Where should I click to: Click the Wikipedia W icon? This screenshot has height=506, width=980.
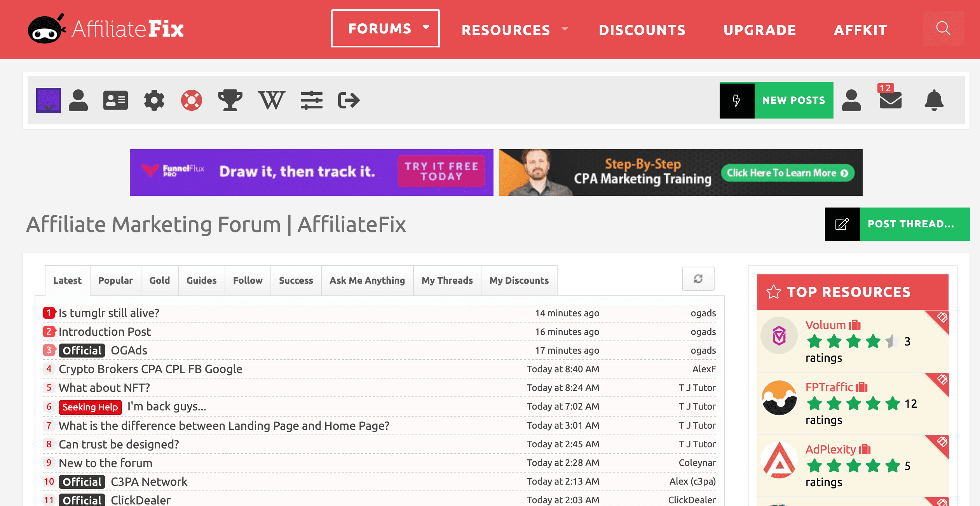click(271, 100)
